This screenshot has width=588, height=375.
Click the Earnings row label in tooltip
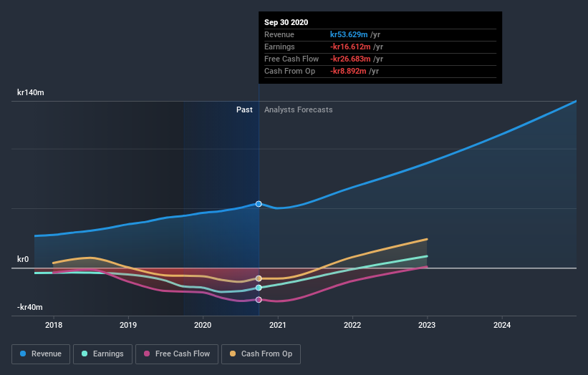(x=279, y=47)
